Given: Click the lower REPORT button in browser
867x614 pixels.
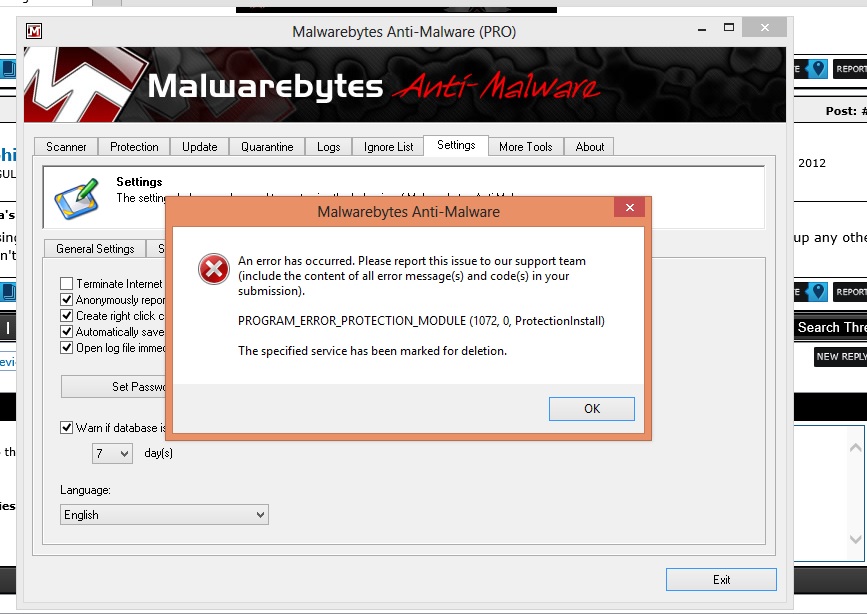Looking at the screenshot, I should tap(850, 292).
